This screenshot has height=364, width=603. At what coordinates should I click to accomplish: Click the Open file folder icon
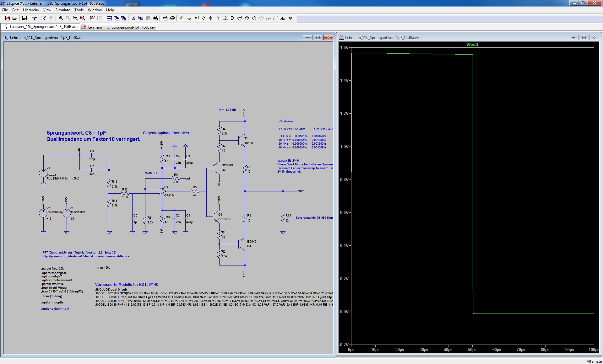(15, 18)
